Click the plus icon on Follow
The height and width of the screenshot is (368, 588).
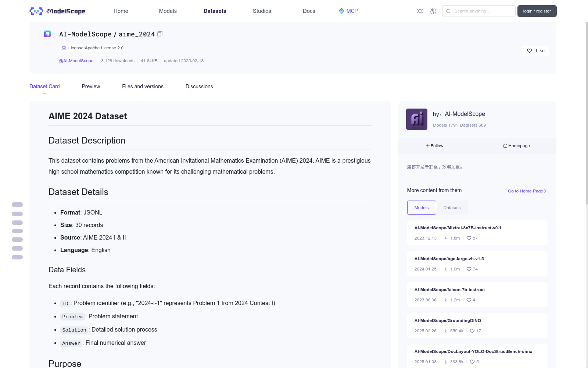[x=428, y=146]
